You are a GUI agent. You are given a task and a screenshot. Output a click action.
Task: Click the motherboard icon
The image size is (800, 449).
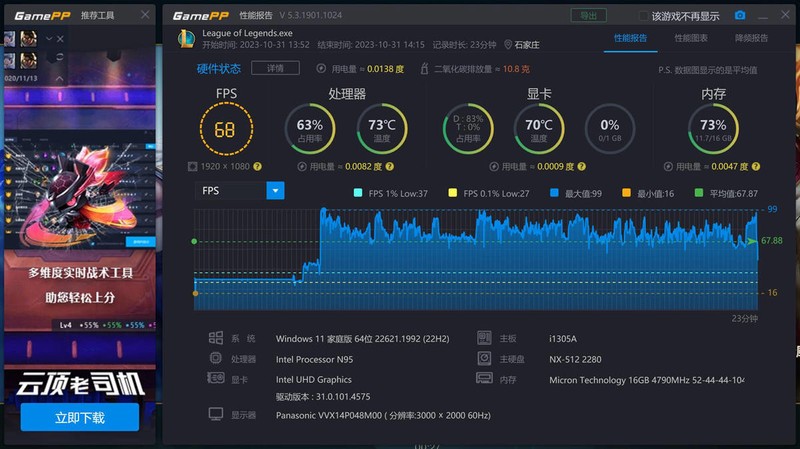pos(484,338)
